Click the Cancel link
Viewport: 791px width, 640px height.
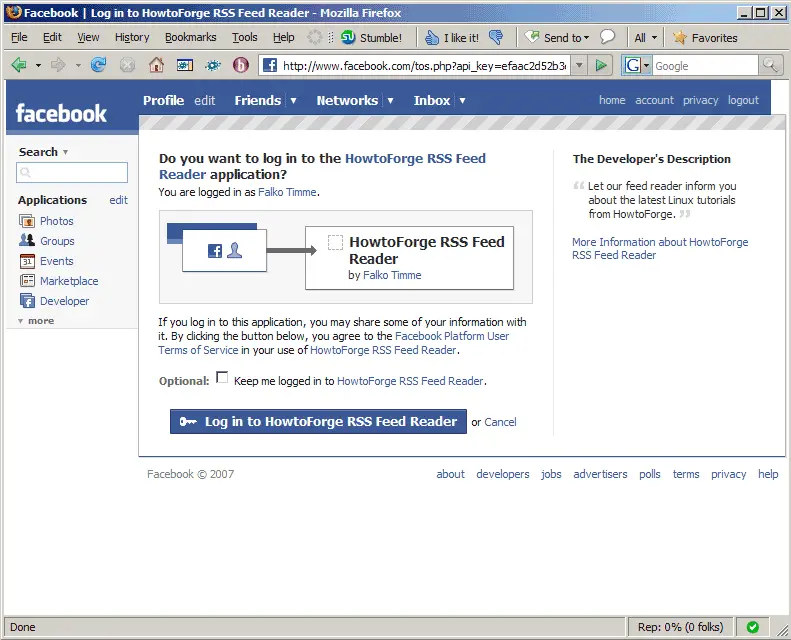(x=500, y=422)
